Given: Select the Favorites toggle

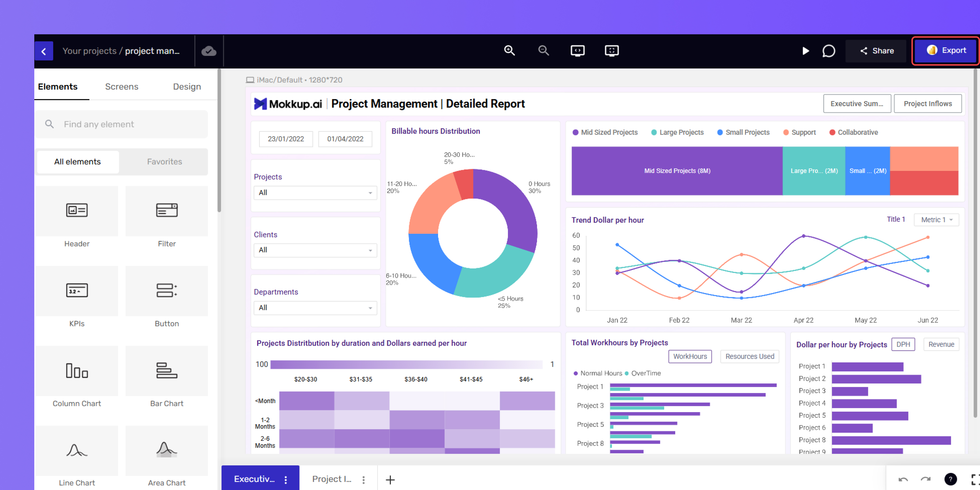Looking at the screenshot, I should click(164, 162).
